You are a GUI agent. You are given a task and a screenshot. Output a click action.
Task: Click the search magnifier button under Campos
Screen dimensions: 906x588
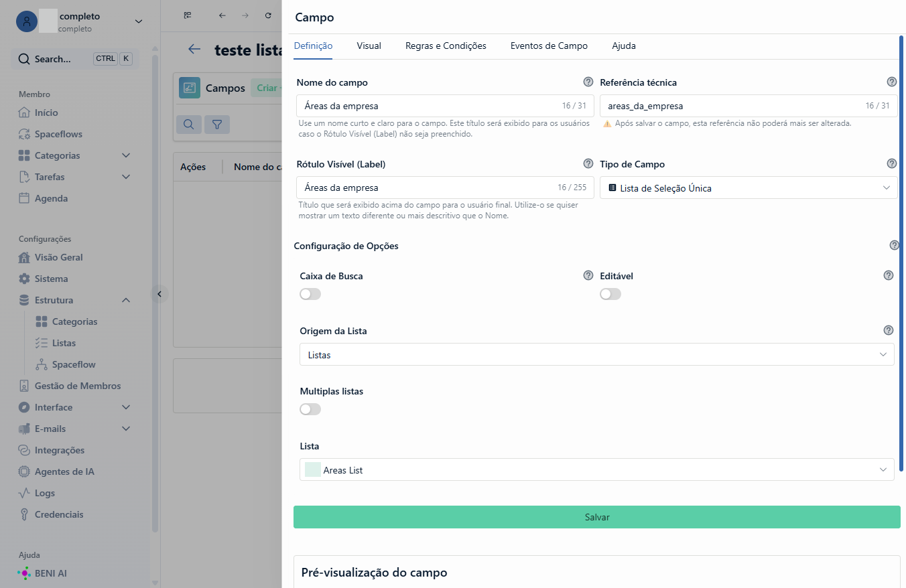point(189,124)
